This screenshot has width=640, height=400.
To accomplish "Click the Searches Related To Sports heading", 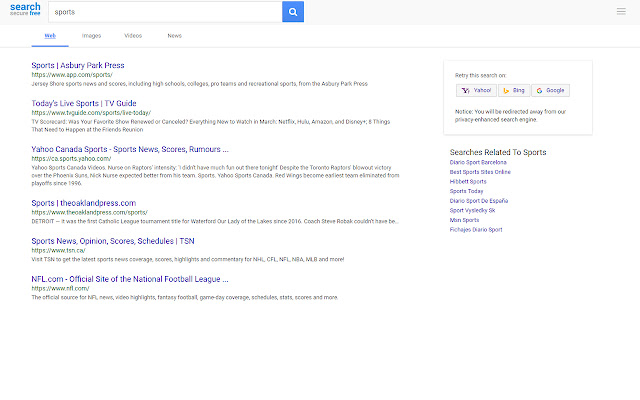I will (x=498, y=152).
